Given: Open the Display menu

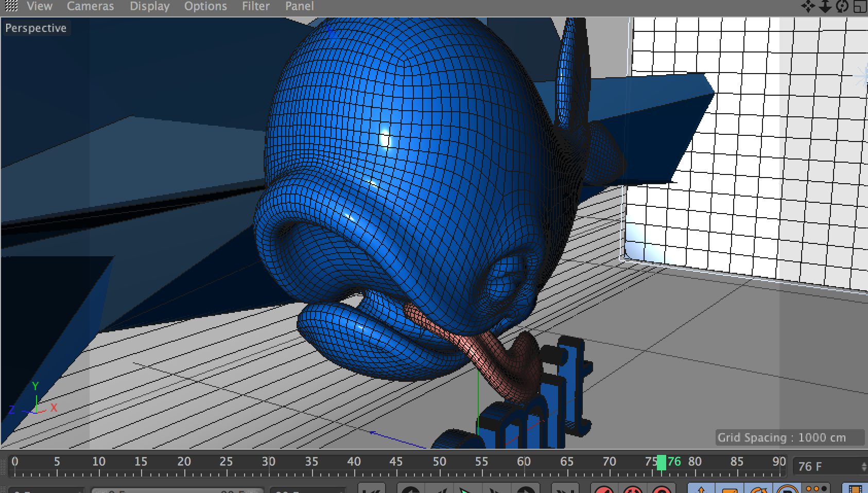Looking at the screenshot, I should coord(149,6).
